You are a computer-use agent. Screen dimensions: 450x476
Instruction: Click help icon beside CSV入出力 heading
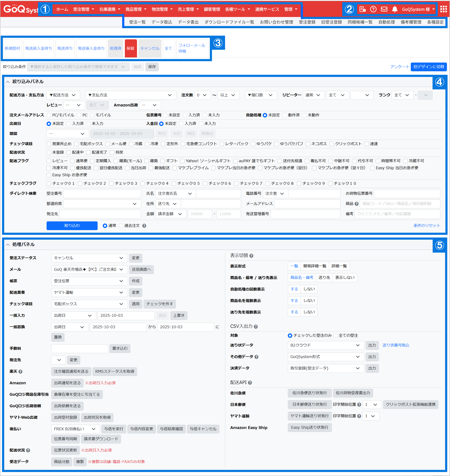coord(256,327)
